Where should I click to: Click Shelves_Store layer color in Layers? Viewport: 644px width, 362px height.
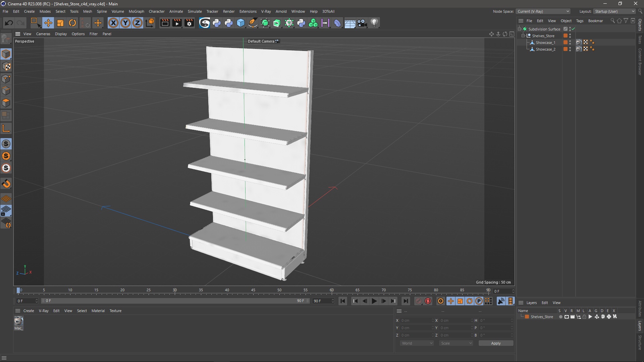coord(527,317)
